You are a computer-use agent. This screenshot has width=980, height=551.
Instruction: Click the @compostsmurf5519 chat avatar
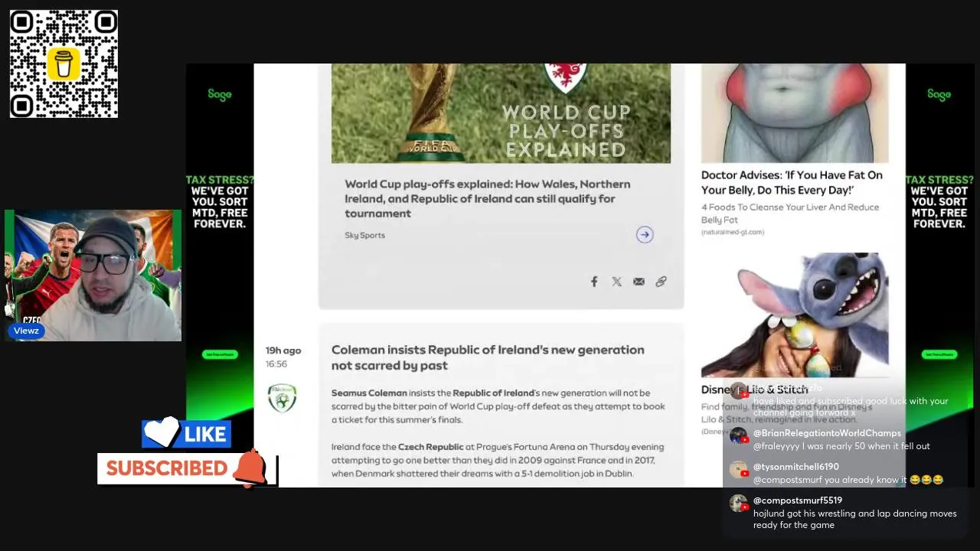click(738, 504)
